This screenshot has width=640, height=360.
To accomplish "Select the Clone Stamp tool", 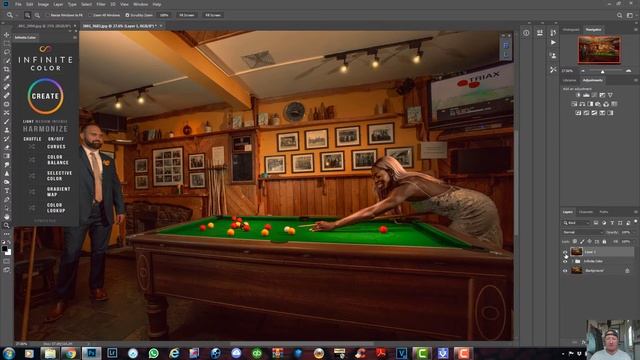I will point(7,130).
